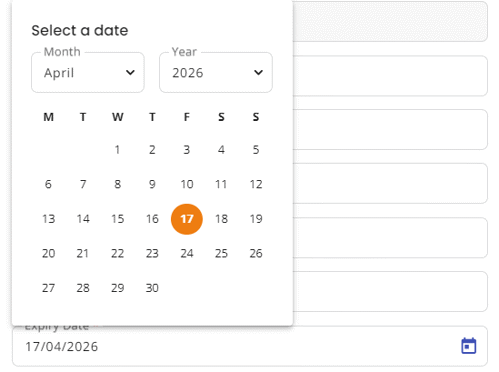Click the Expiry Date text field 17/04/2026
This screenshot has height=372, width=499.
pos(250,346)
